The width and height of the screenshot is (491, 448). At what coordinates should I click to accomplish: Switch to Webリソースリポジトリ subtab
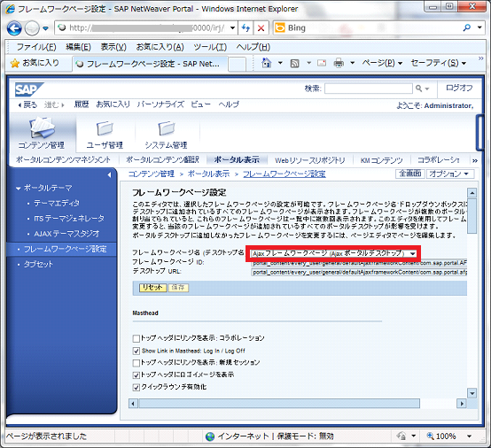coord(310,160)
